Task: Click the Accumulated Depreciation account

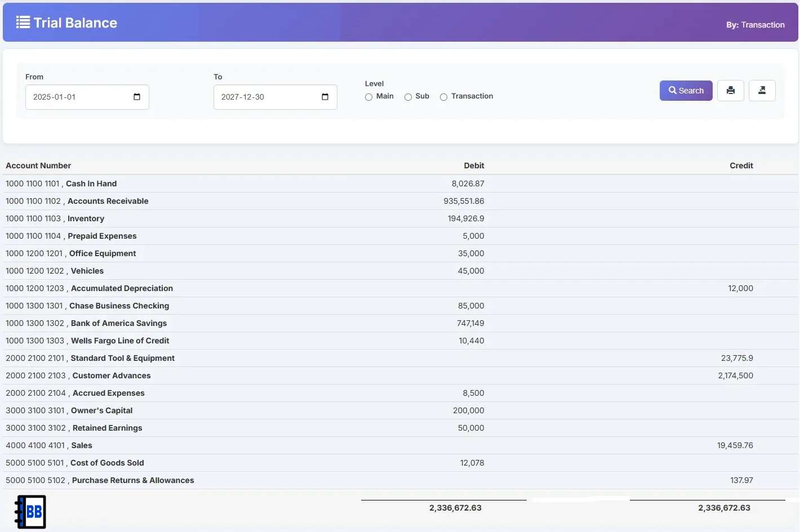Action: (122, 288)
